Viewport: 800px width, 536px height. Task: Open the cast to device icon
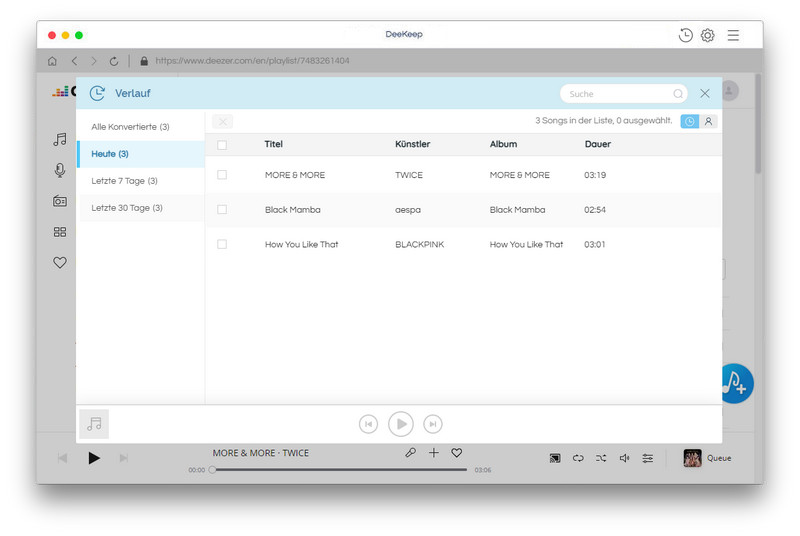point(555,458)
